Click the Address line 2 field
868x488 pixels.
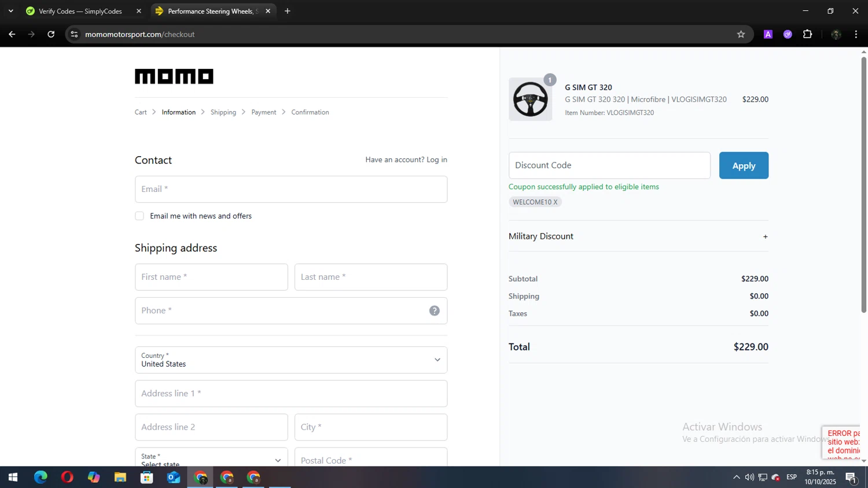[211, 427]
